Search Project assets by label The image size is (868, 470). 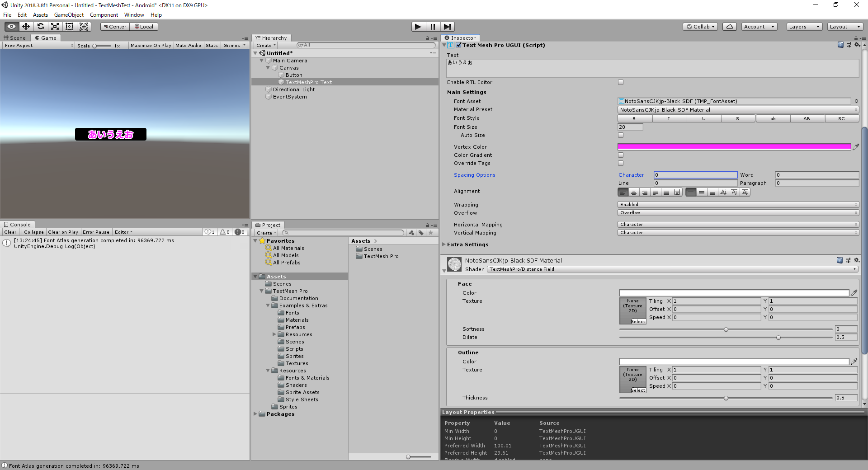click(x=421, y=233)
